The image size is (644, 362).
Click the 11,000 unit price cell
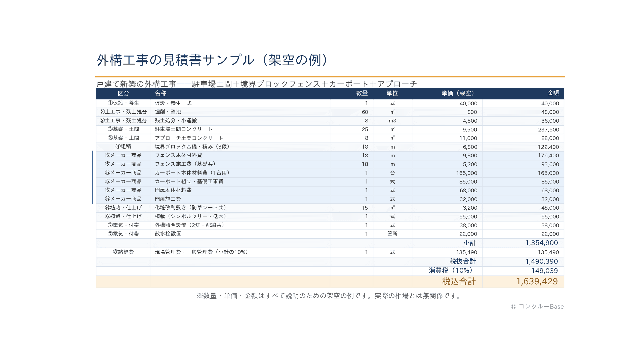(x=447, y=138)
